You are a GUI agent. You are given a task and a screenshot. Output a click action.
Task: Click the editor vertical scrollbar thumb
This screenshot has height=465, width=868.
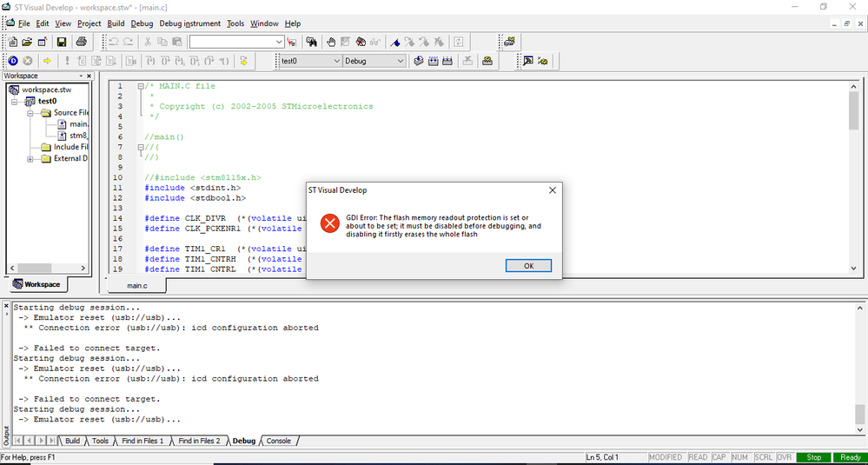point(853,110)
